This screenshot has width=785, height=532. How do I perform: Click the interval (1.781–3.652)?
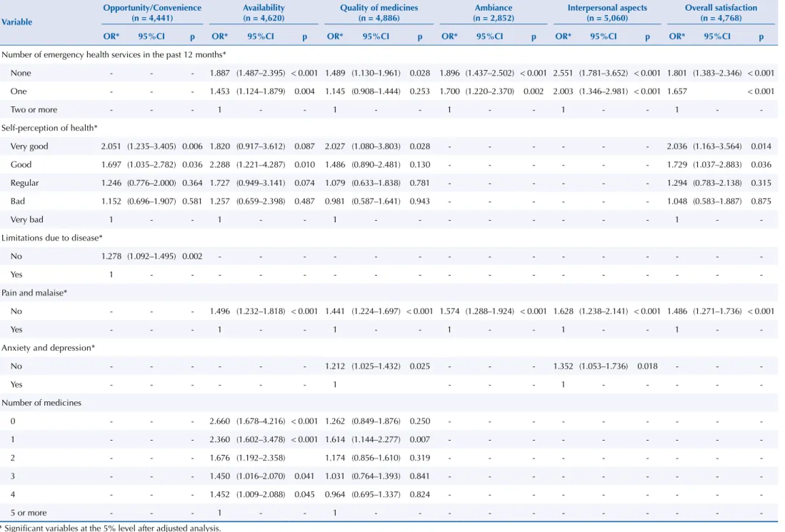pyautogui.click(x=604, y=73)
